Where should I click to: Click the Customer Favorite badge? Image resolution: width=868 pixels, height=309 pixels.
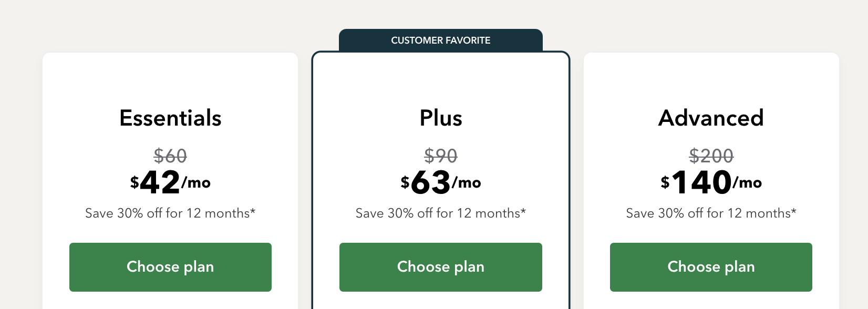(x=440, y=40)
